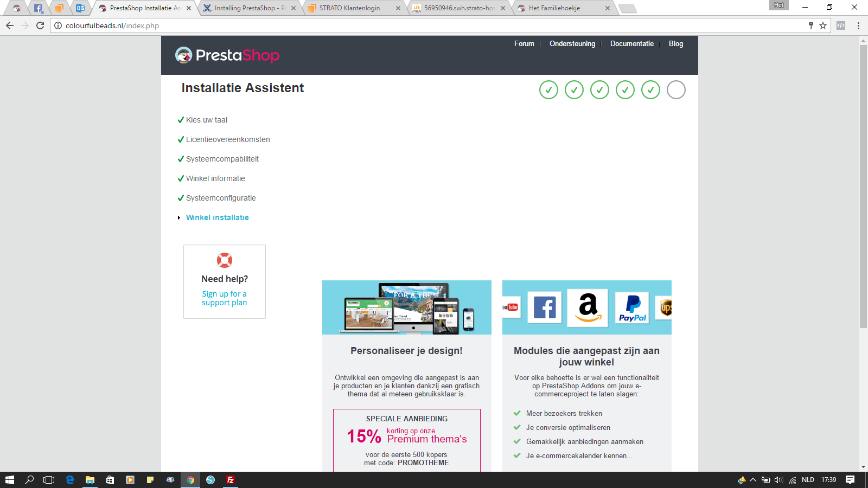Click the code extension icon in toolbar
Screen dimensions: 868x488
click(841, 25)
